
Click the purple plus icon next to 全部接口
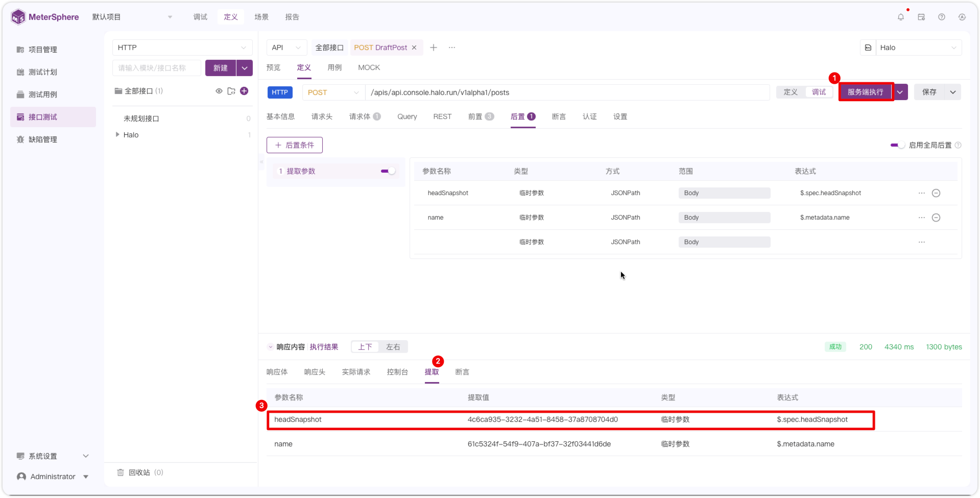(x=244, y=91)
